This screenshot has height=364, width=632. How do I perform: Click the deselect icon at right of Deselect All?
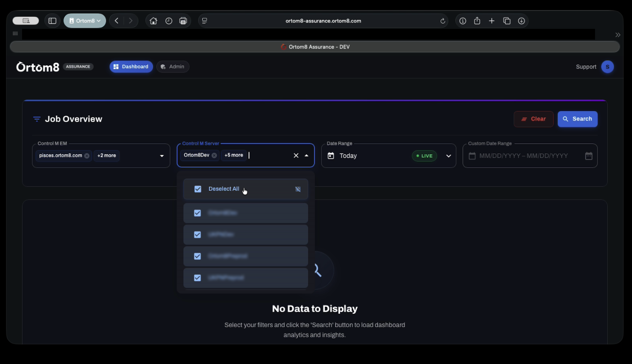[x=298, y=189]
